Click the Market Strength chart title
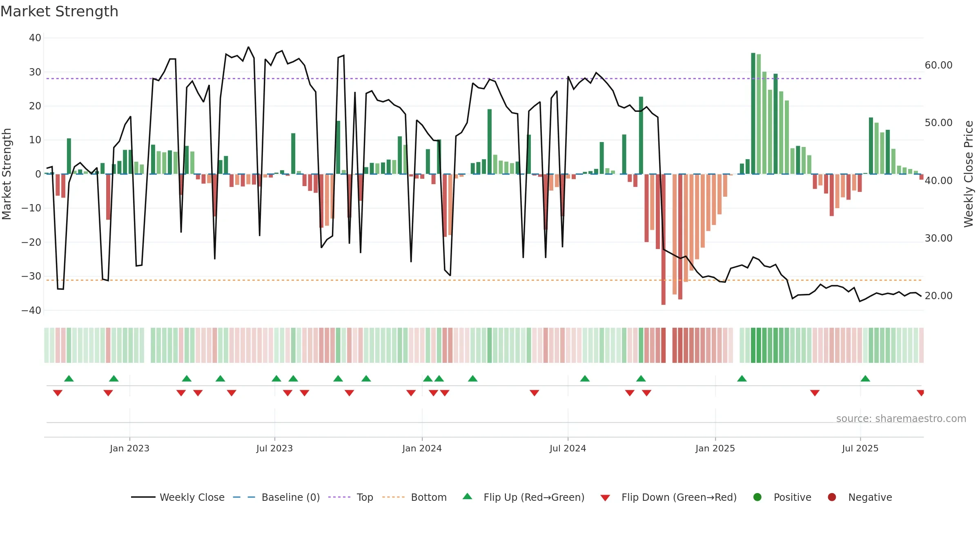 (59, 11)
